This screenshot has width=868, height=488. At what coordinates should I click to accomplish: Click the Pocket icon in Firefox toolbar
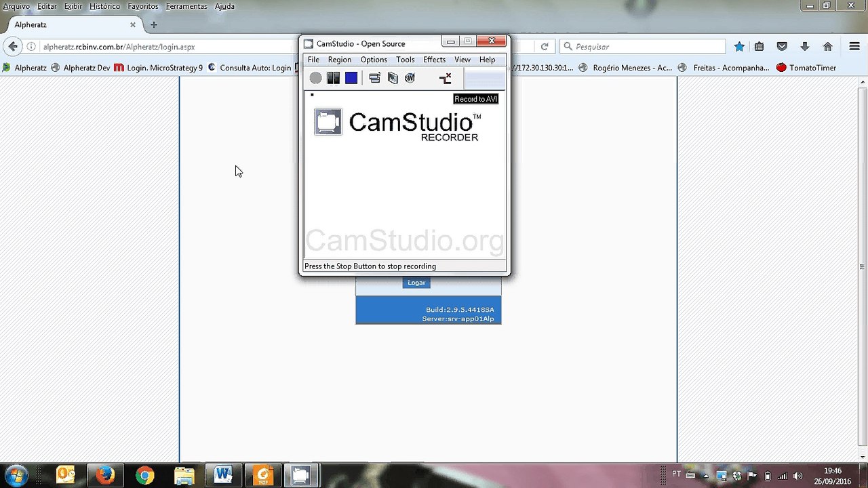click(782, 47)
